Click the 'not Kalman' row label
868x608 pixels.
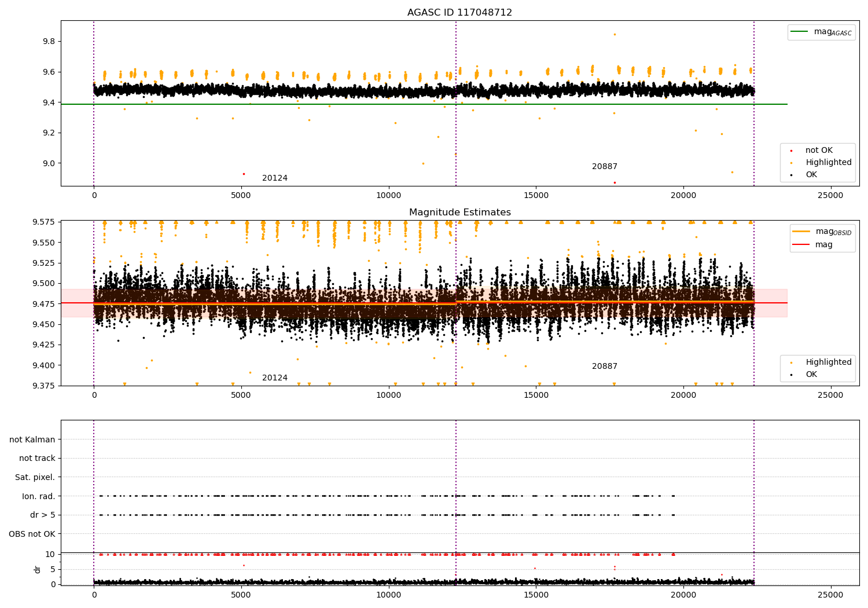tap(32, 439)
